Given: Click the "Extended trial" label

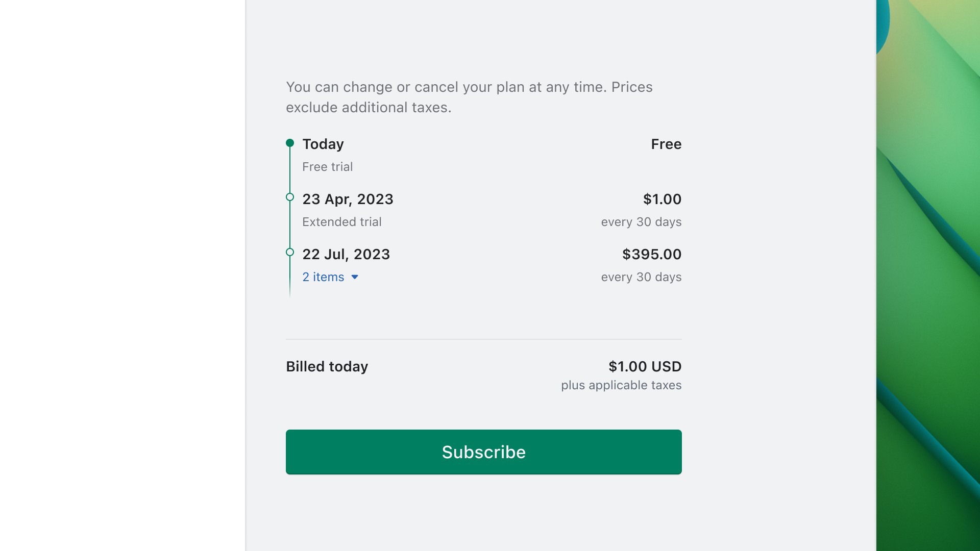Looking at the screenshot, I should click(x=341, y=222).
